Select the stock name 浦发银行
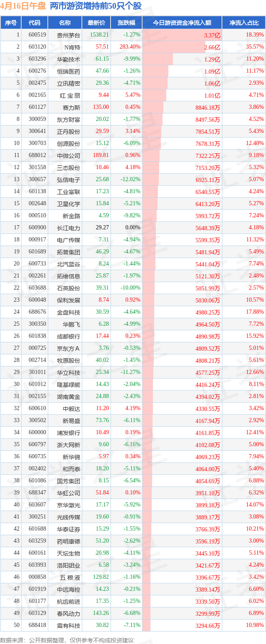This screenshot has height=644, width=266. pos(69,433)
